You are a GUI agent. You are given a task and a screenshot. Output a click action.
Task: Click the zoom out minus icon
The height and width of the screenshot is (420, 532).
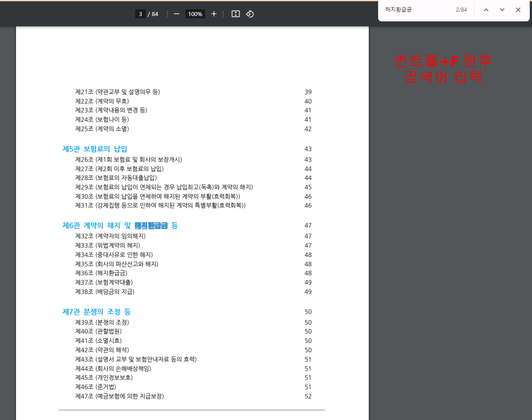[177, 14]
